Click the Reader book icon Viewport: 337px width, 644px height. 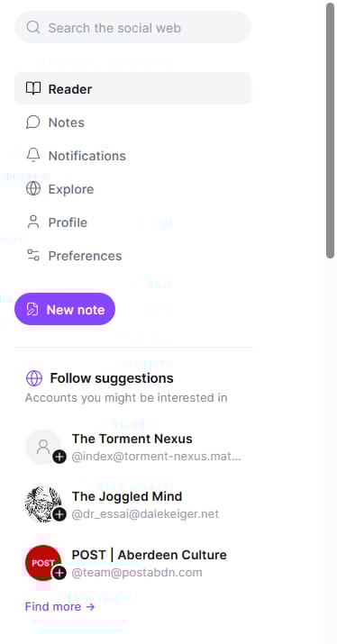pyautogui.click(x=33, y=88)
